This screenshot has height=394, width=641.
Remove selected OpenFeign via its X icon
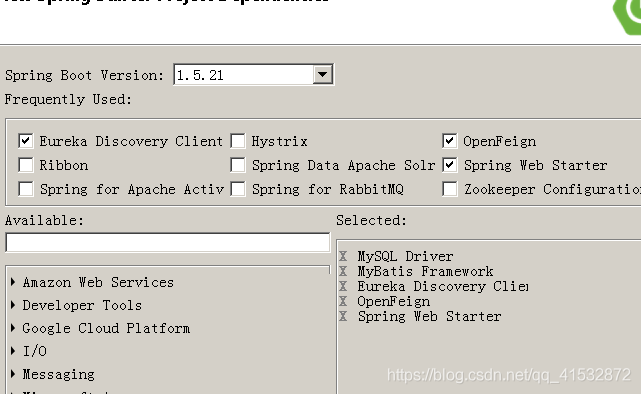(x=343, y=301)
